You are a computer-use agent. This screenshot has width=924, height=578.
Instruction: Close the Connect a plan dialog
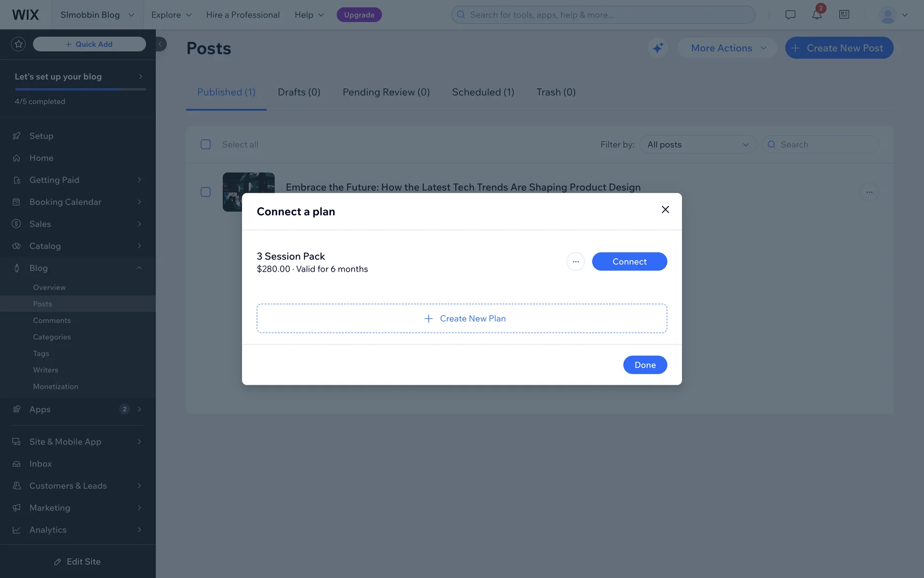coord(665,210)
